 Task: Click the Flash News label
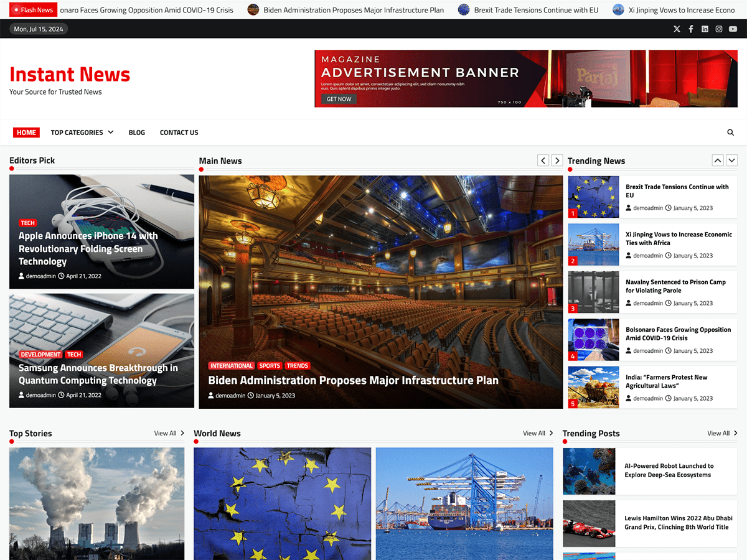(x=33, y=9)
